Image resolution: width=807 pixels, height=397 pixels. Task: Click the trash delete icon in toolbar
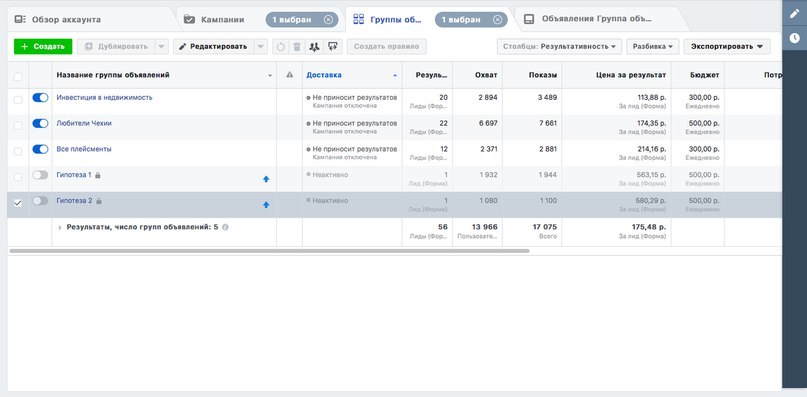click(297, 46)
